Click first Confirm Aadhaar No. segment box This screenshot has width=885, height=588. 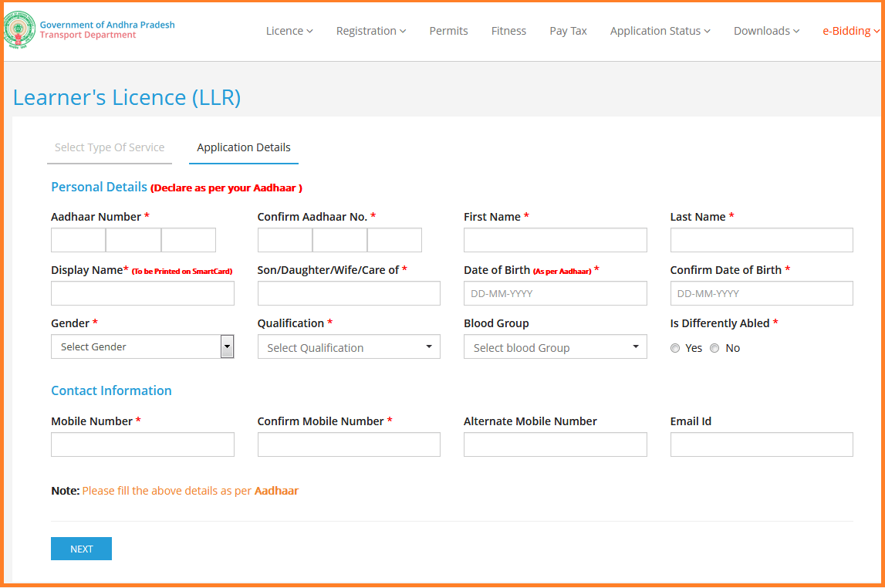click(x=285, y=240)
